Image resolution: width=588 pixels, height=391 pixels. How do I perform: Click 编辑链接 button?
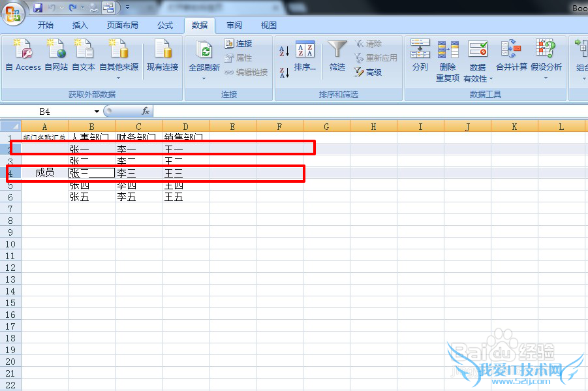point(246,72)
